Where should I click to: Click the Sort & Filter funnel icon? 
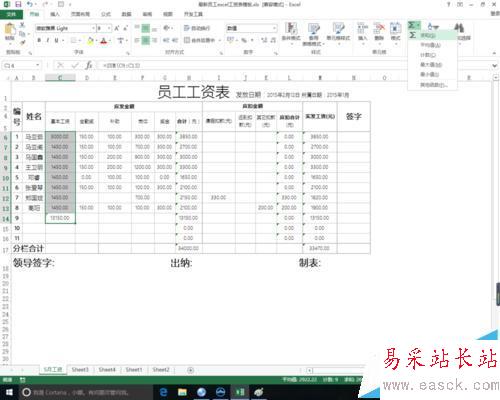point(433,26)
